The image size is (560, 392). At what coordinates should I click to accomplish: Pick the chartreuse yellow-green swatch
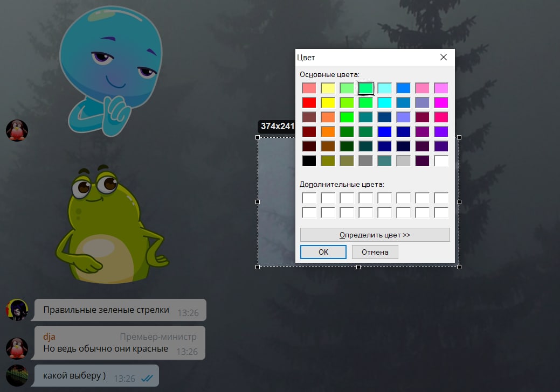(x=347, y=103)
